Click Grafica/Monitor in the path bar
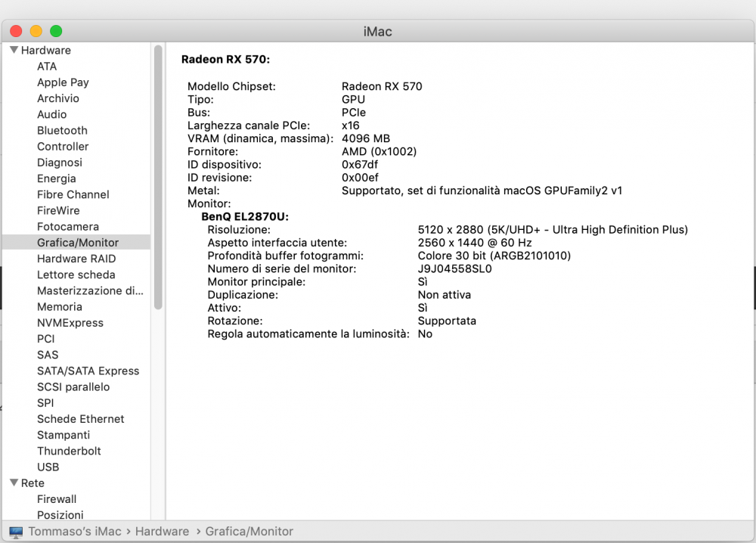This screenshot has height=543, width=756. 249,532
